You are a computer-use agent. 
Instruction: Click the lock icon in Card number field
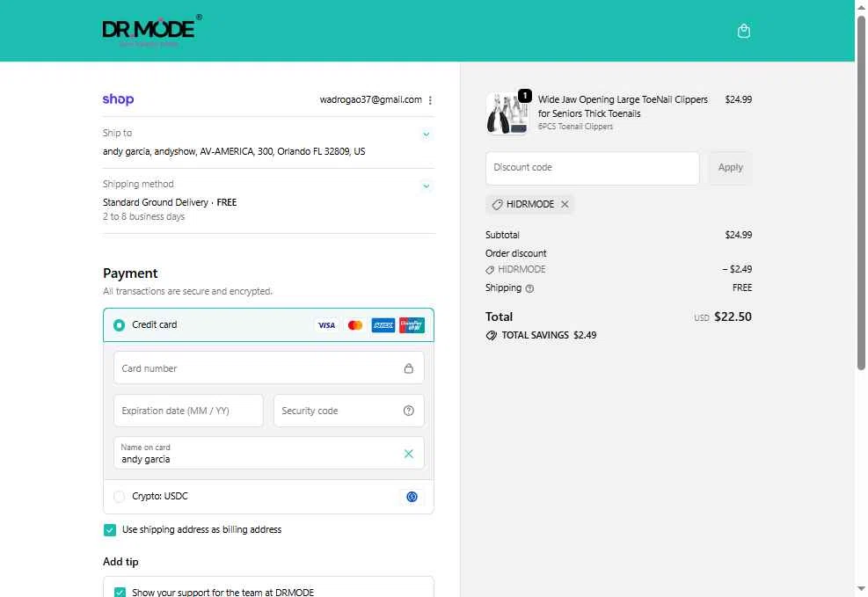[x=409, y=368]
